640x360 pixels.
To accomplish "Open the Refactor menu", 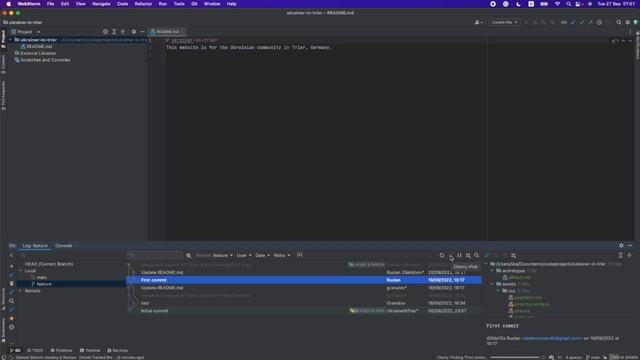I will coord(143,4).
